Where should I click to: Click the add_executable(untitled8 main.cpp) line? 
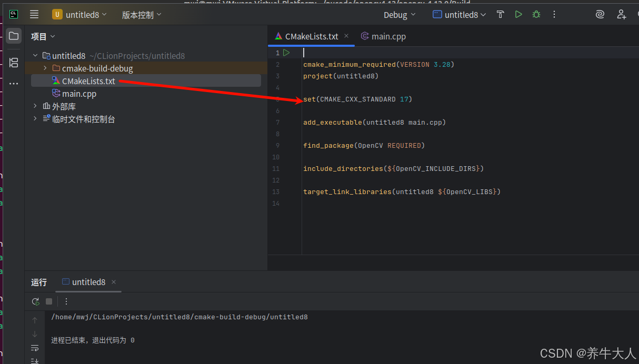click(374, 122)
